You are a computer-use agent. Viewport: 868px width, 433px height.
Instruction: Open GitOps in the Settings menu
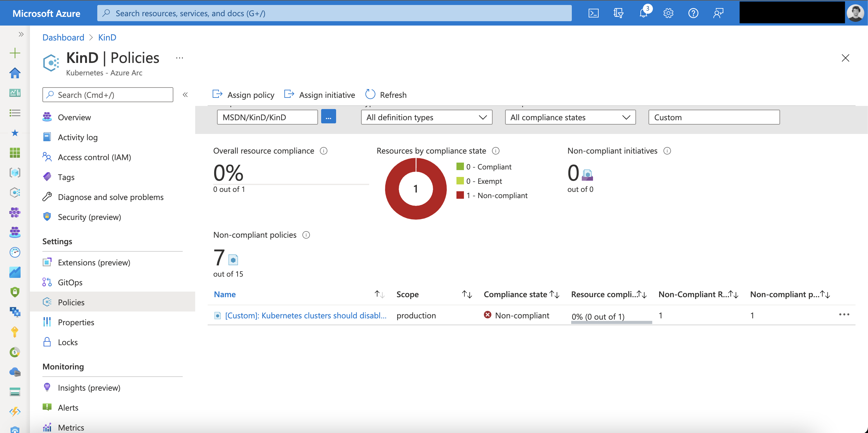(70, 282)
